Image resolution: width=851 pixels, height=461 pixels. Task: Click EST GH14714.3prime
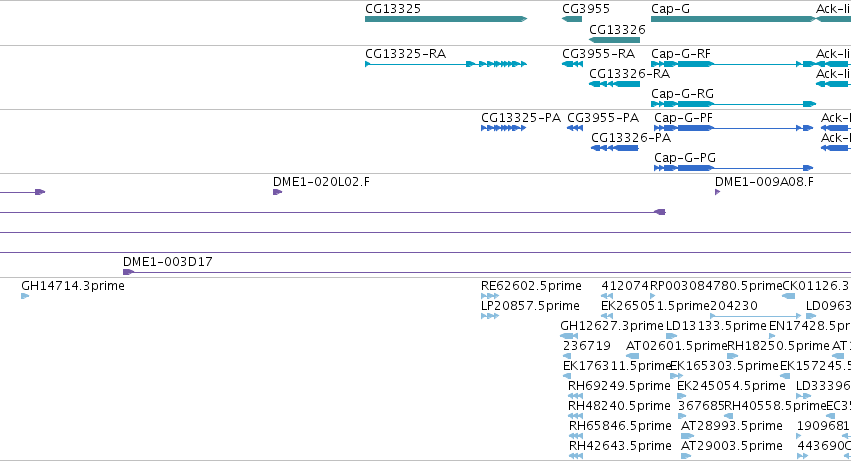(x=25, y=296)
